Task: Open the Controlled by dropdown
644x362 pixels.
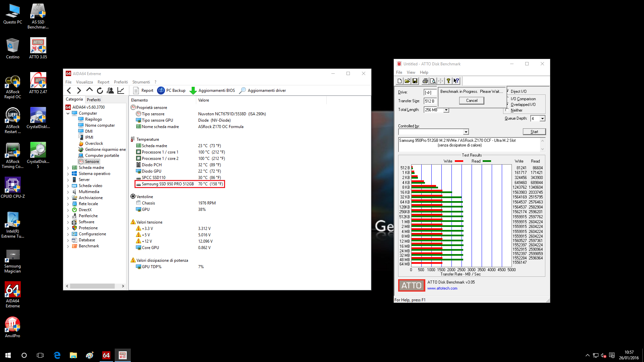Action: [466, 132]
